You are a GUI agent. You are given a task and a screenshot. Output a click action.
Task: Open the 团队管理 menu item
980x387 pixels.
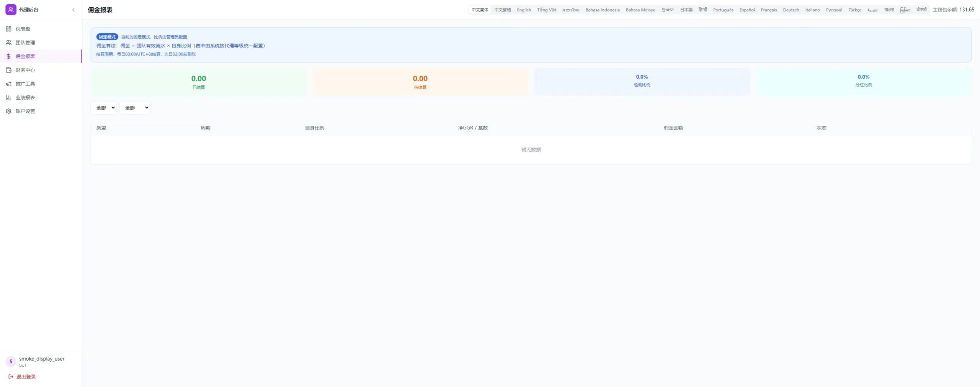point(41,43)
